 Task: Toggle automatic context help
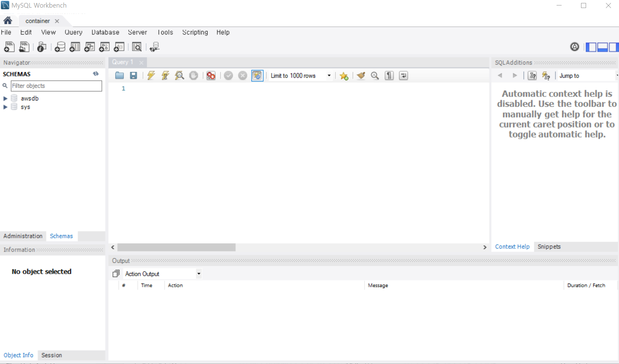[x=546, y=75]
